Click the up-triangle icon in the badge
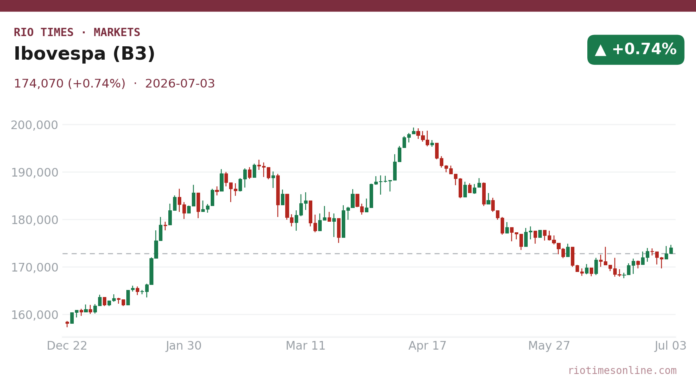The height and width of the screenshot is (392, 696). [601, 50]
